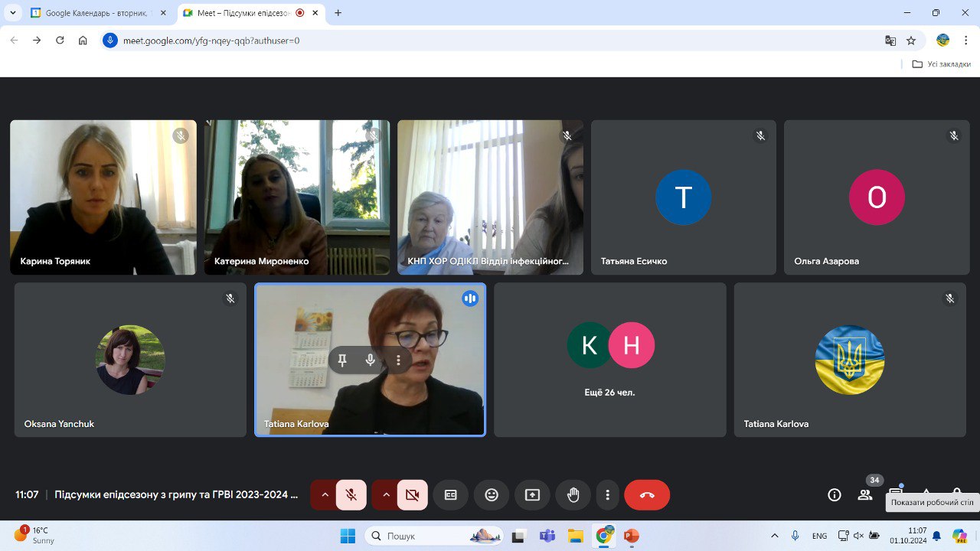Click the present screen button
Screen dimensions: 980x551
click(532, 495)
